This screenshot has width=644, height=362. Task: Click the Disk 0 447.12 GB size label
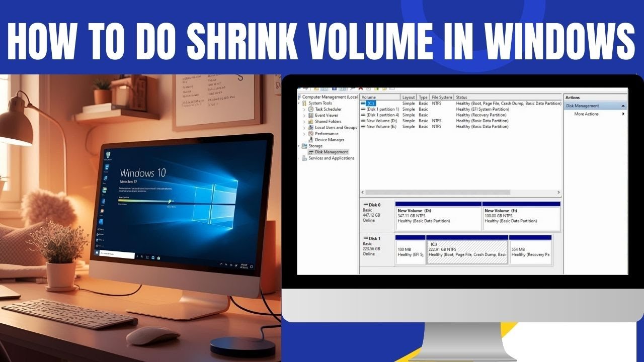371,215
